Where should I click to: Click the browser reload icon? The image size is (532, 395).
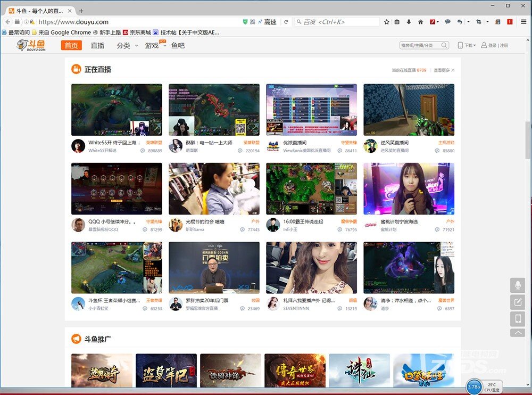[x=286, y=22]
